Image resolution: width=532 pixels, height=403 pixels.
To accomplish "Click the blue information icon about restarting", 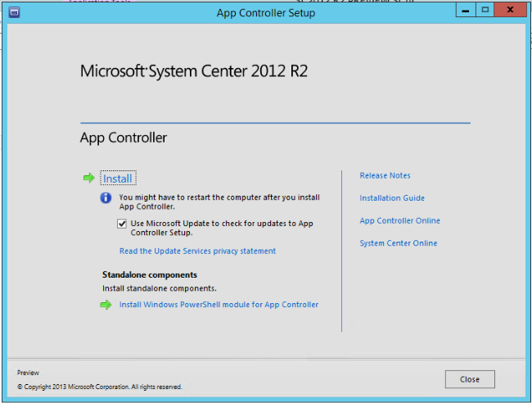I will click(106, 198).
